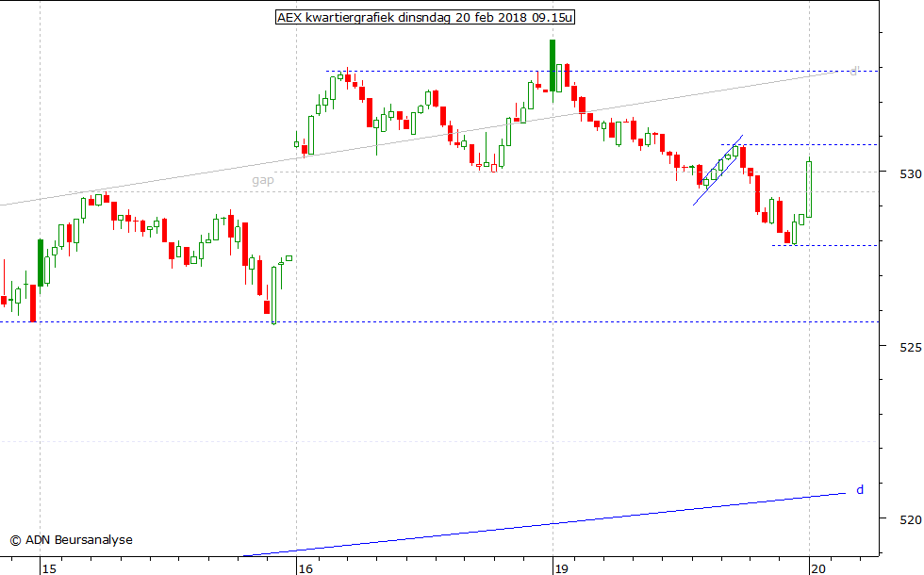Click the tallest solid green candle at the chart peak
The height and width of the screenshot is (575, 924).
[553, 65]
